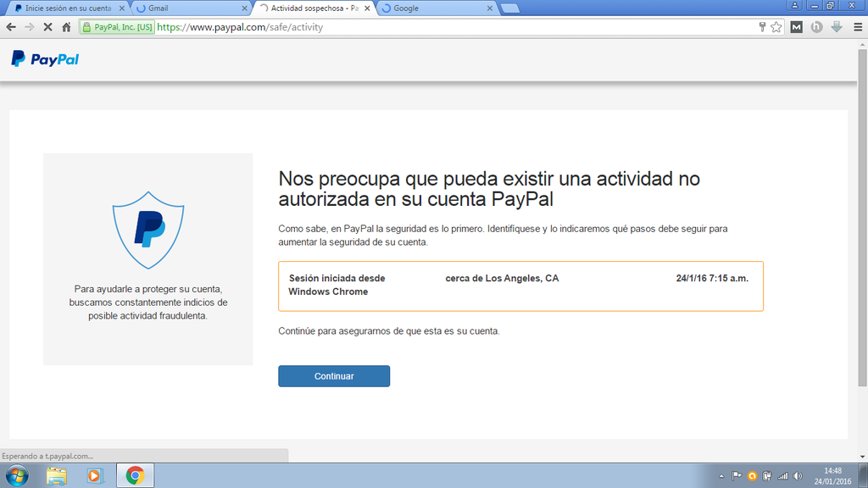The image size is (868, 488).
Task: Click the address bar URL
Action: click(x=240, y=27)
